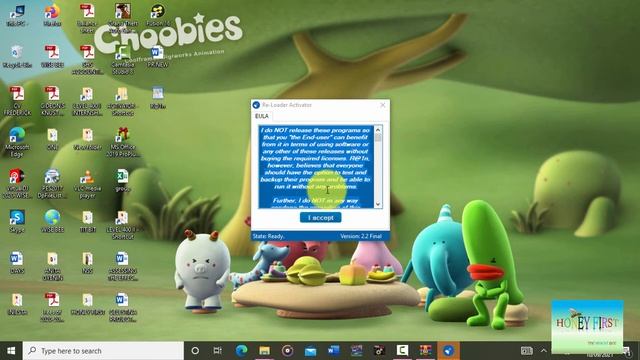Open PR NEW Word document icon

(x=157, y=56)
